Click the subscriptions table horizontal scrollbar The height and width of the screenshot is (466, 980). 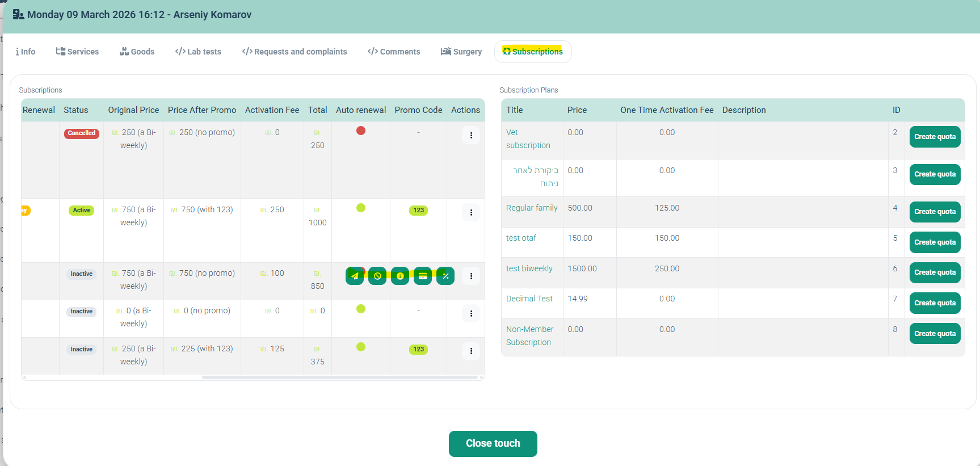[339, 377]
